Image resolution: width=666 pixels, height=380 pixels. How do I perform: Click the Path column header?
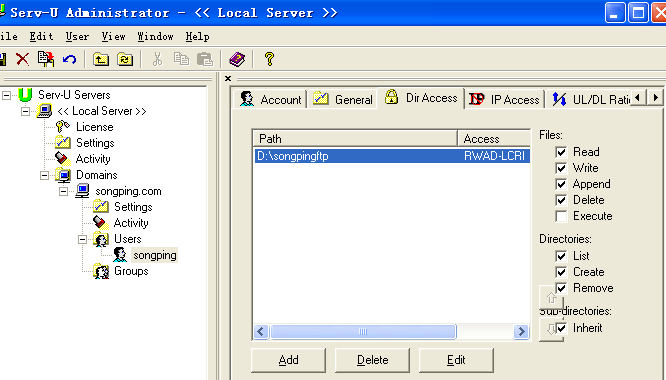click(x=355, y=138)
